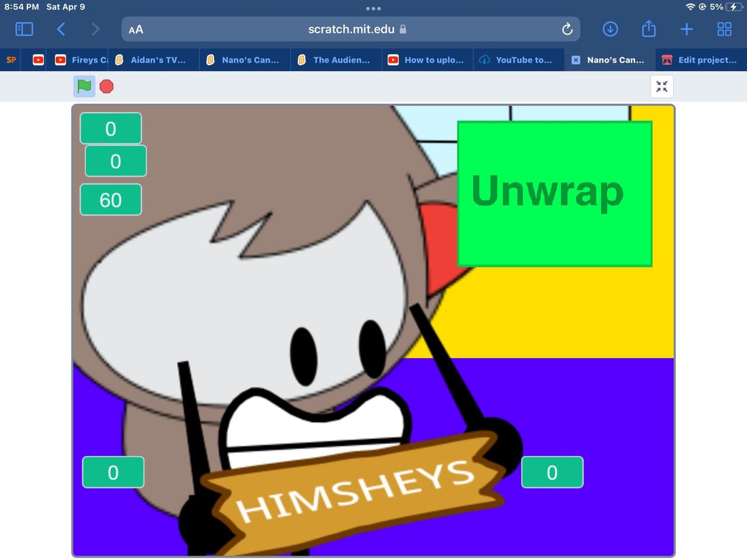Open the AA reader options menu

click(136, 30)
